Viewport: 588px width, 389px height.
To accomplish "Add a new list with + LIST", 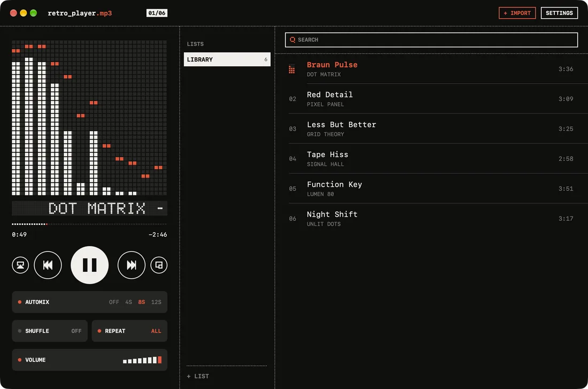I will 198,376.
